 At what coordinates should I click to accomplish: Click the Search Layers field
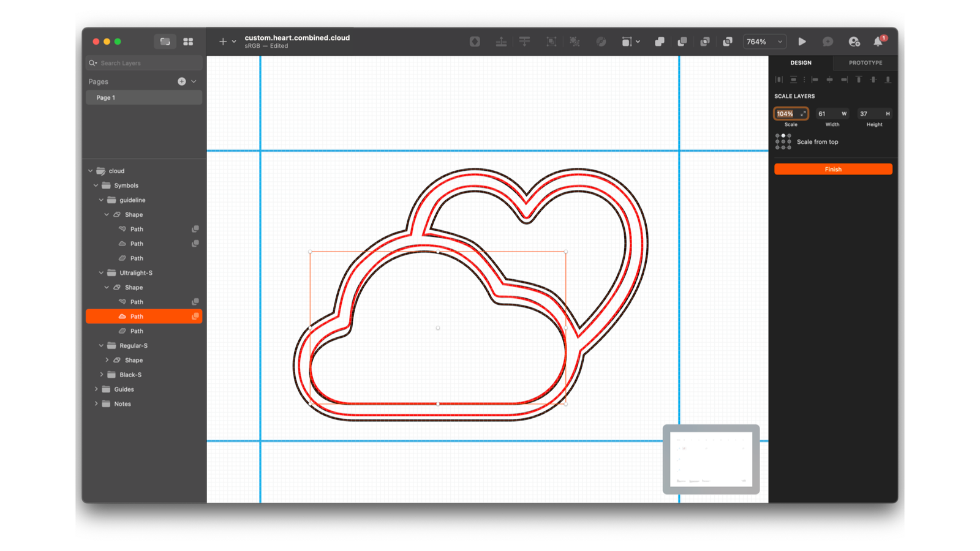(x=143, y=62)
